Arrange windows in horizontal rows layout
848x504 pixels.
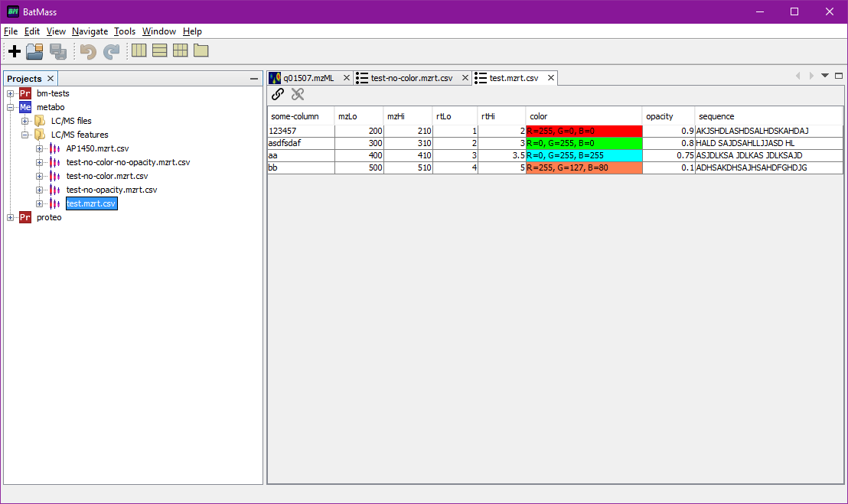tap(159, 50)
